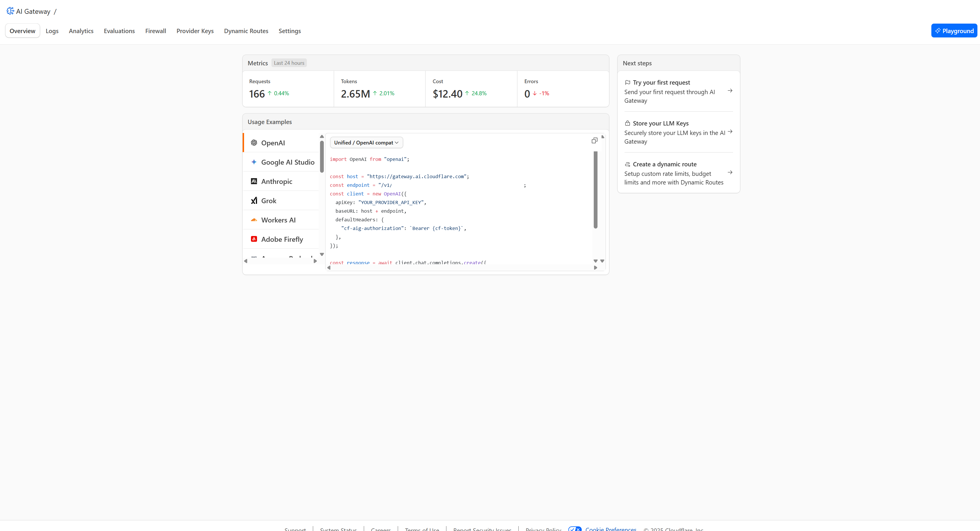The image size is (980, 531).
Task: Pick Workers AI from provider list
Action: pyautogui.click(x=278, y=220)
